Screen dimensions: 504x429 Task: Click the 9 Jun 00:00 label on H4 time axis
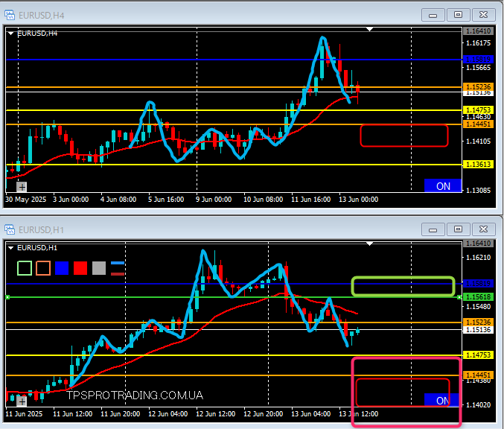tap(214, 200)
